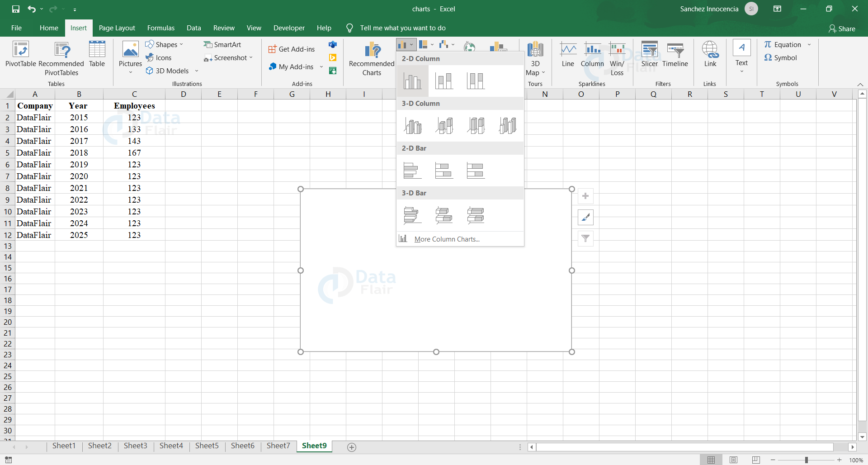Open the Developer tab
The image size is (868, 465).
coord(289,28)
